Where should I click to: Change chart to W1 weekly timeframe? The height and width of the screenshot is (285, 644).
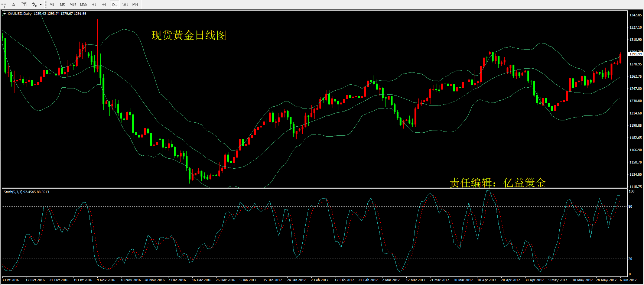(x=125, y=4)
